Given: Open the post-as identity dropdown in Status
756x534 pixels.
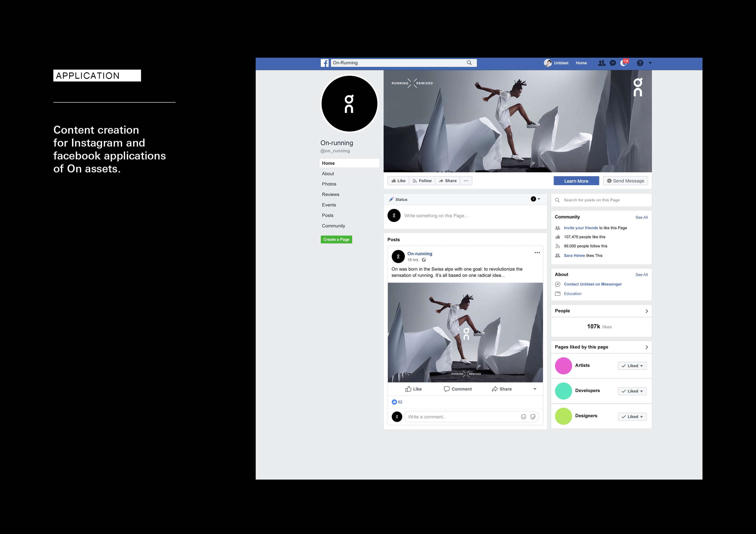Looking at the screenshot, I should point(535,199).
